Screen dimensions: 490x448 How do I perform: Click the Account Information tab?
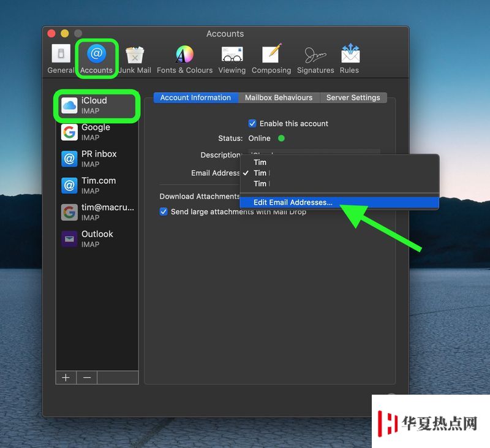[x=195, y=97]
